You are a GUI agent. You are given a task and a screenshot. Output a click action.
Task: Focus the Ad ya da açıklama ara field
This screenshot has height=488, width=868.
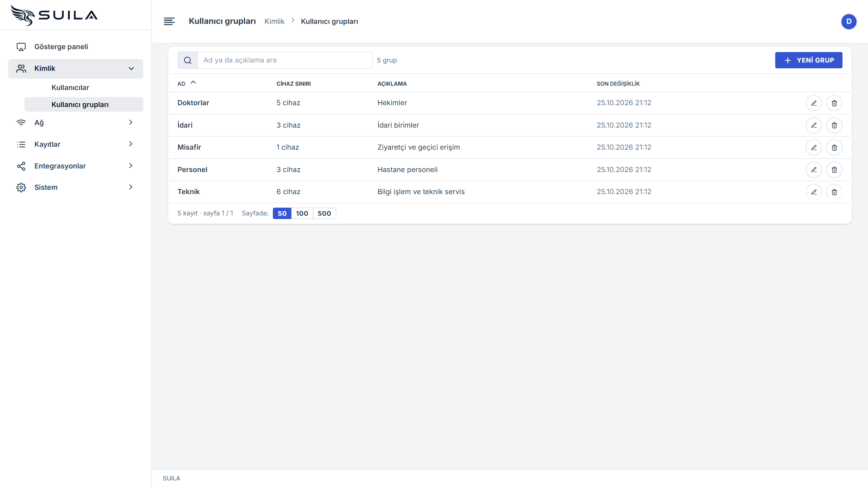(285, 60)
